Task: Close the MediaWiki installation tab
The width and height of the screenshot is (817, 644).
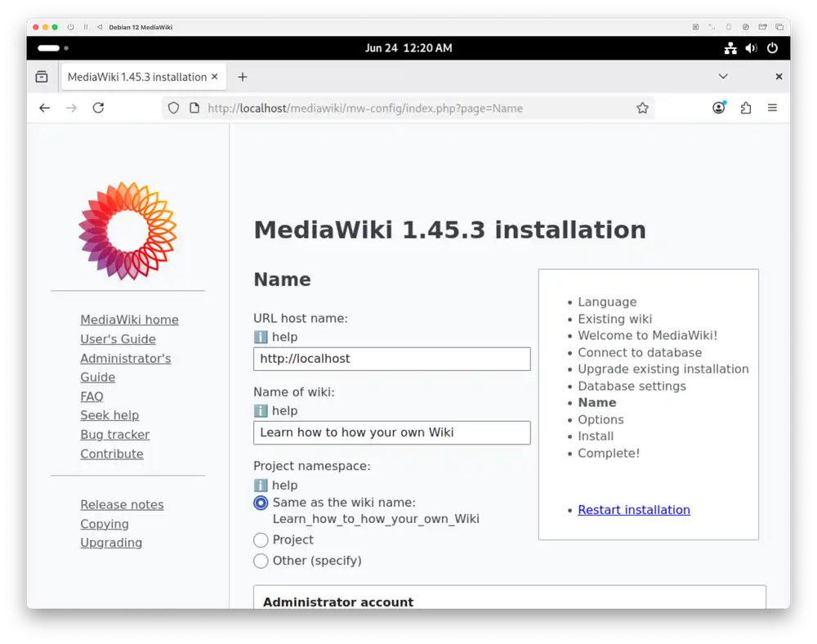Action: pyautogui.click(x=215, y=77)
